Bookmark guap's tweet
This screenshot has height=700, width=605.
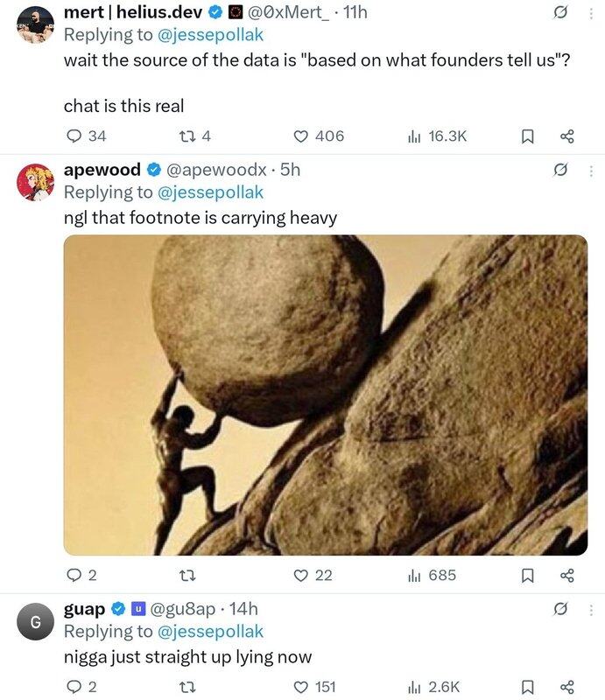(528, 687)
